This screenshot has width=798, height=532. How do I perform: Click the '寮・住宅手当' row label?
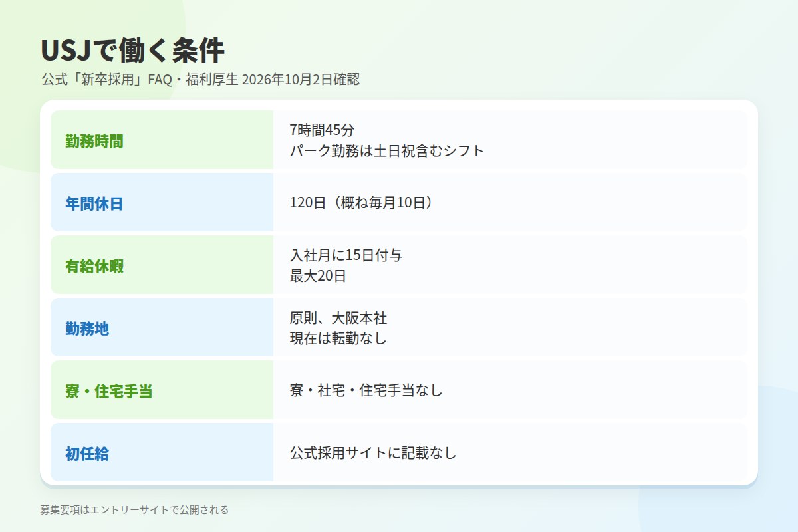click(x=109, y=391)
